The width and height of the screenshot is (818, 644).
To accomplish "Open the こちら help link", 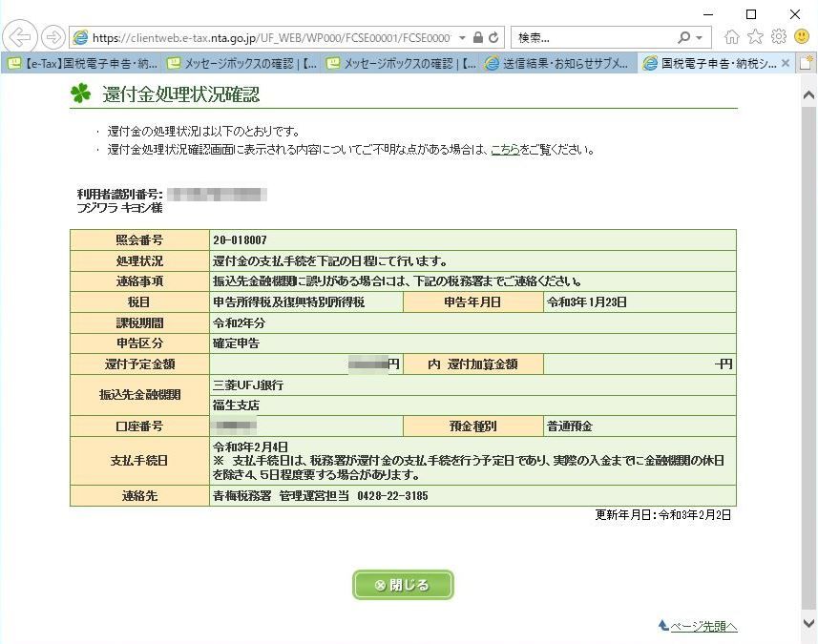I will 505,150.
